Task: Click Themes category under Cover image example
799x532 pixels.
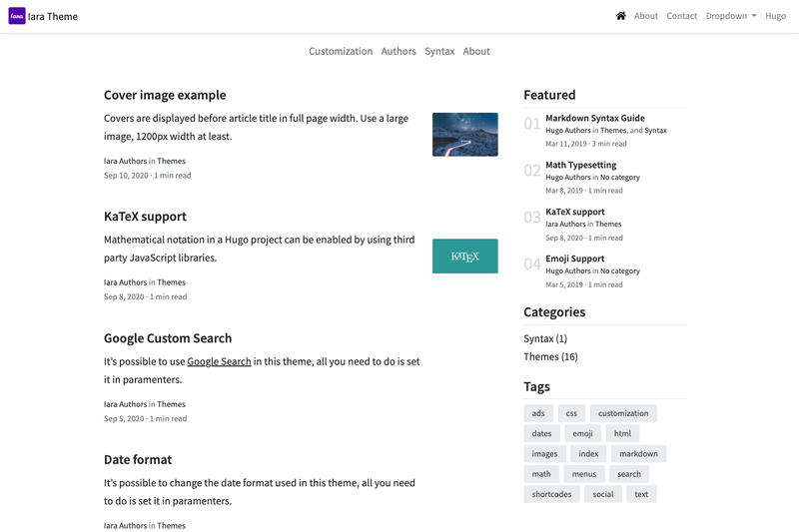Action: point(171,161)
